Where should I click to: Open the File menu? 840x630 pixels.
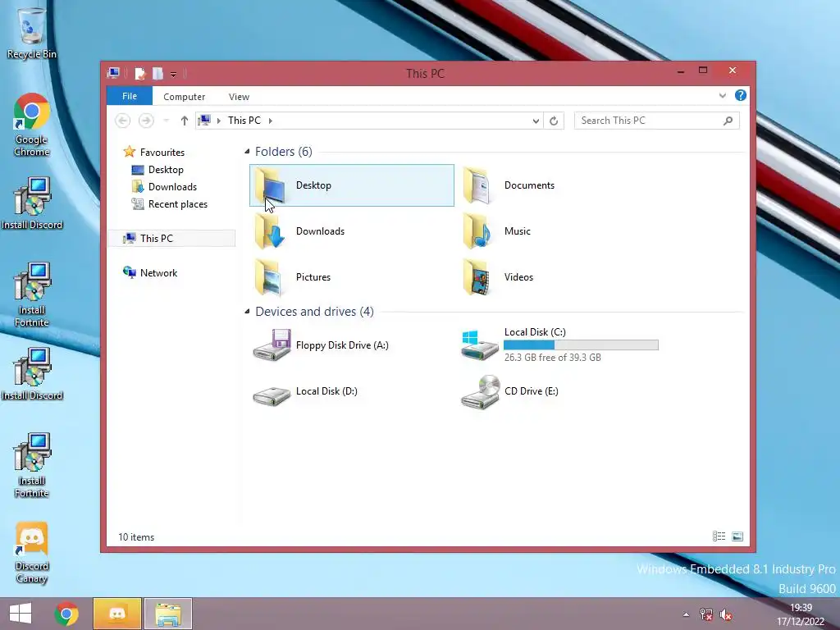click(130, 96)
